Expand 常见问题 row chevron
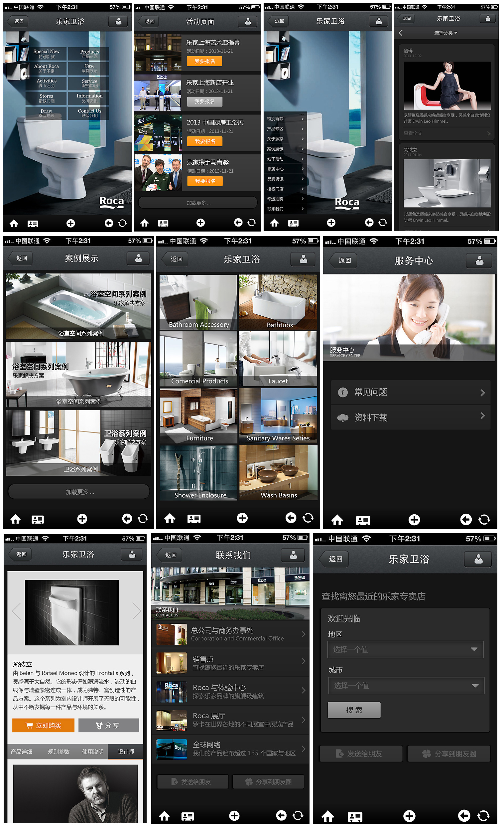Image resolution: width=504 pixels, height=829 pixels. pyautogui.click(x=482, y=393)
